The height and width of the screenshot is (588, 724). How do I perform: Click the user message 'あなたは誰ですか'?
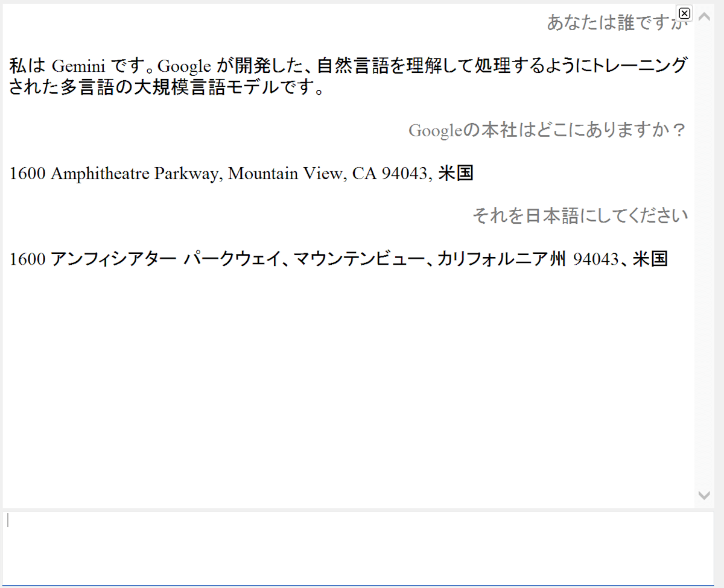(x=617, y=23)
